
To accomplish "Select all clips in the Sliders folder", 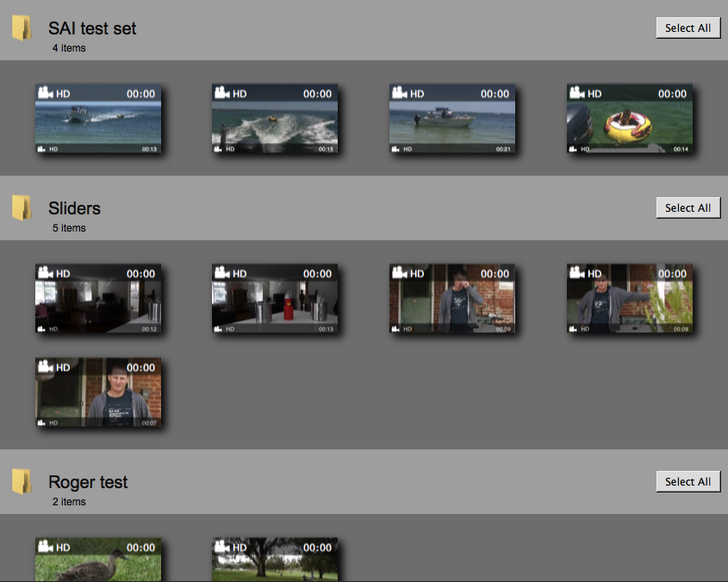I will tap(688, 207).
